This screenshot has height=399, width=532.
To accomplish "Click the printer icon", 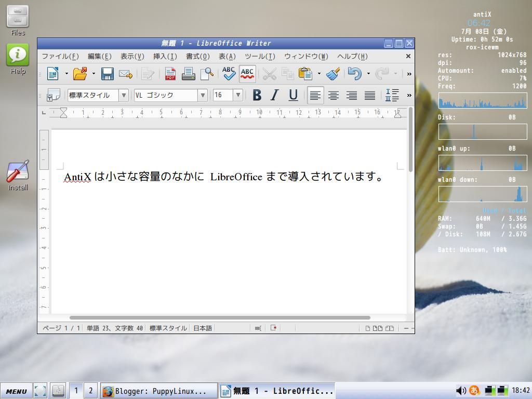I will tap(188, 74).
